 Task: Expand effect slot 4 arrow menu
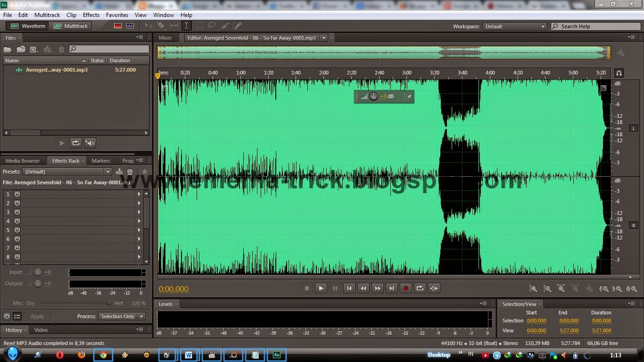139,221
